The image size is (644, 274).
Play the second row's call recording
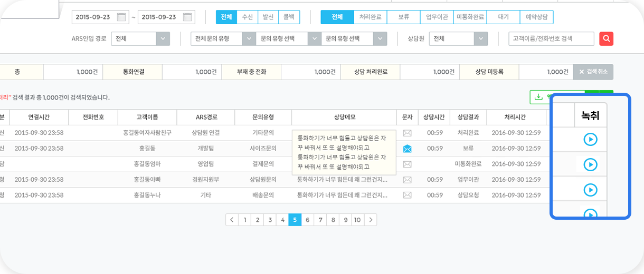pyautogui.click(x=590, y=165)
